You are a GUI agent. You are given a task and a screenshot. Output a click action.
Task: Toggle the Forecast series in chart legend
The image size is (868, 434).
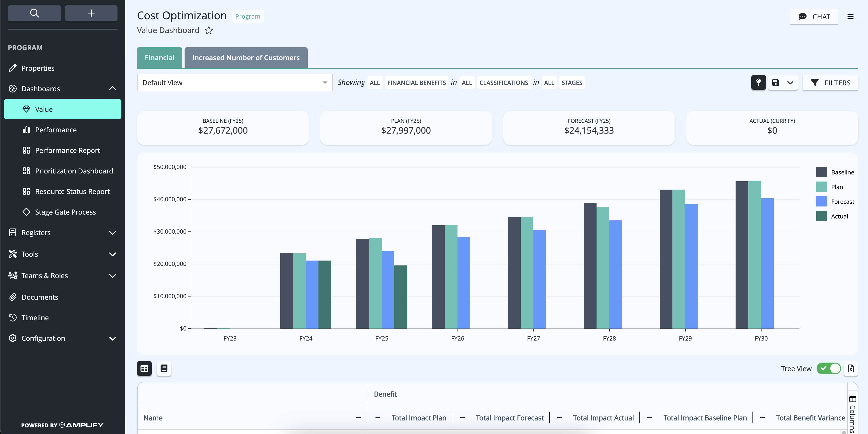point(835,201)
